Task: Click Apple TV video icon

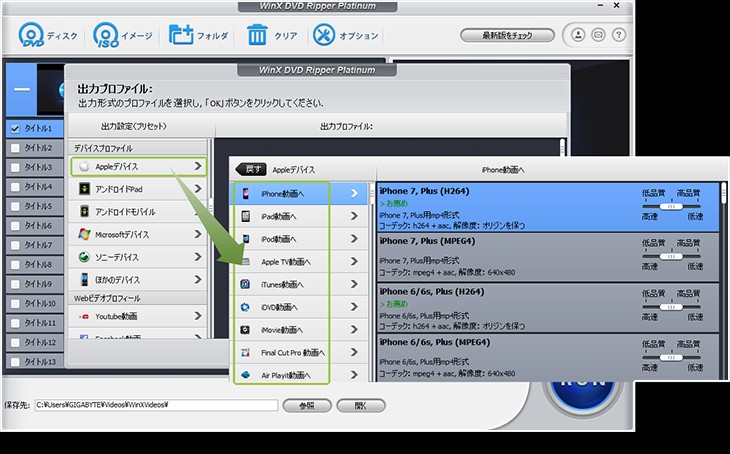Action: coord(245,262)
